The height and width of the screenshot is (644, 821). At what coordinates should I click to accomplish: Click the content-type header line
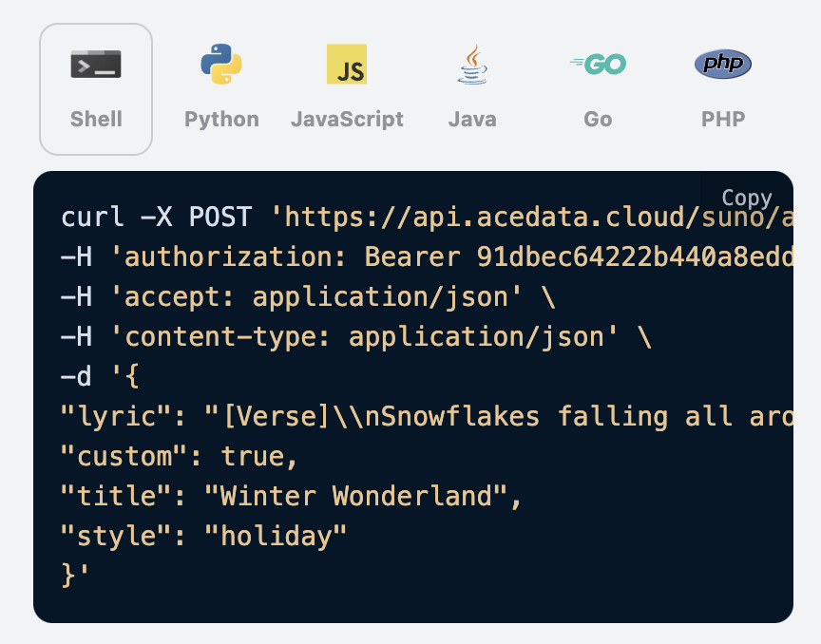click(x=356, y=336)
